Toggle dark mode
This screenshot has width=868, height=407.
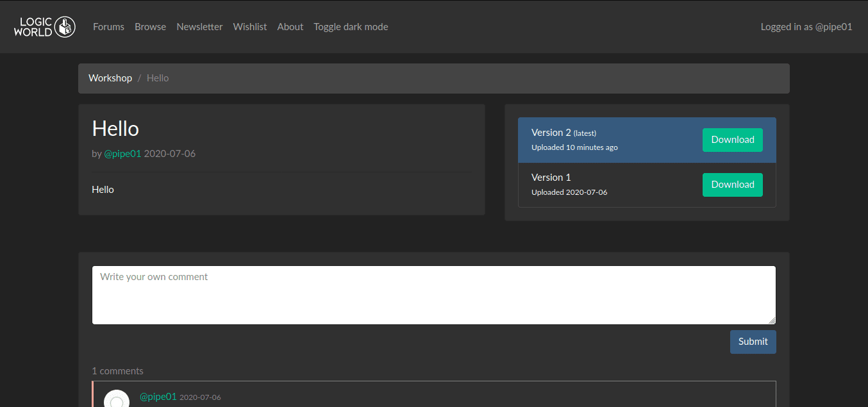[351, 27]
